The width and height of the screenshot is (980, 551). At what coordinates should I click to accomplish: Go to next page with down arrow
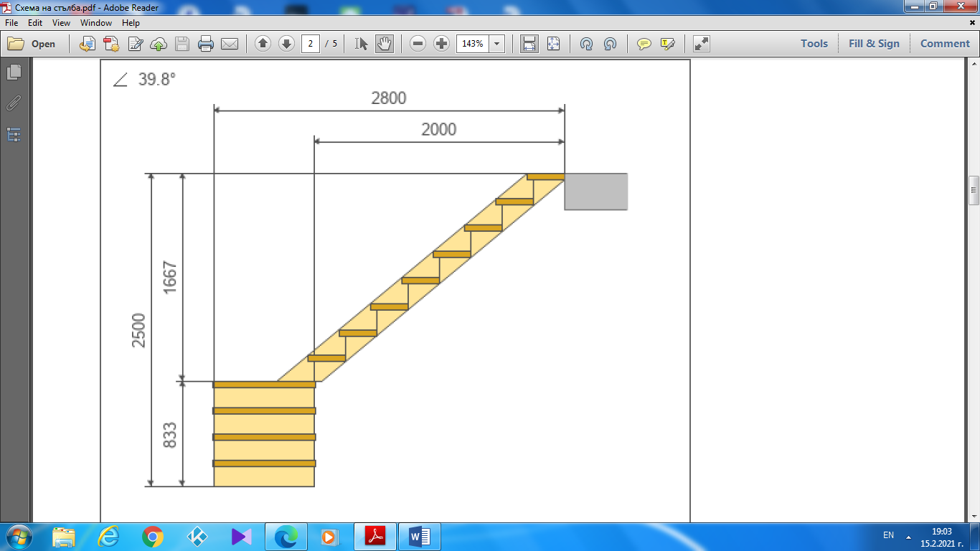(286, 44)
